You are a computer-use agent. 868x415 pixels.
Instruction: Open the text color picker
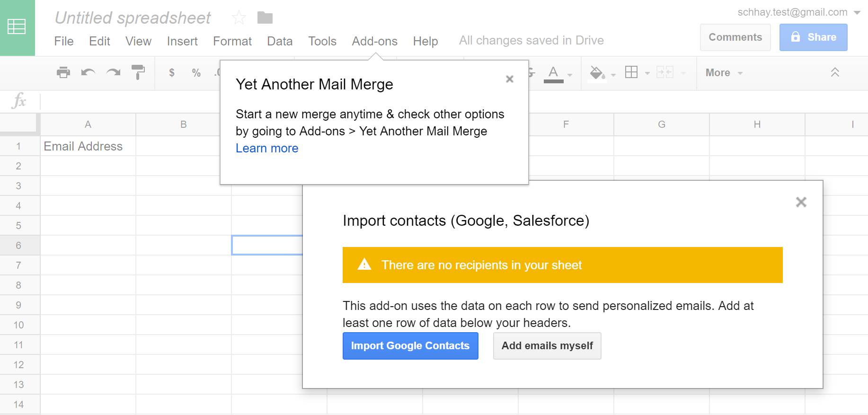pyautogui.click(x=553, y=73)
